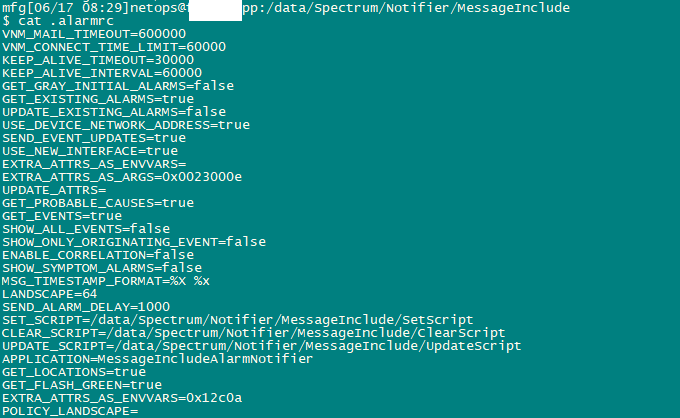Click the SET_SCRIPT path ending in SetScript
This screenshot has height=418, width=680.
pos(238,320)
